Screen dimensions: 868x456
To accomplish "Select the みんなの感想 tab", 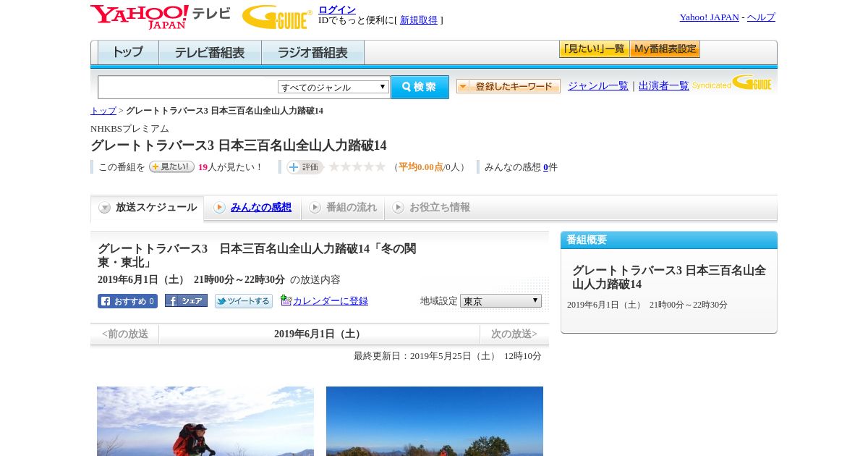I will 252,208.
